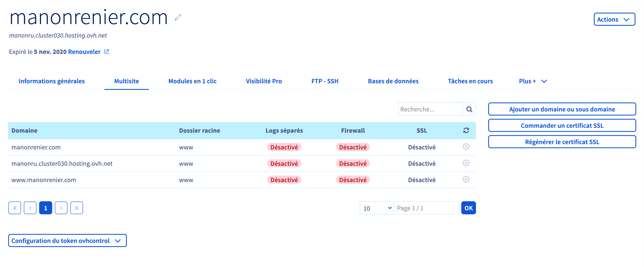Click the Renouveler link
The height and width of the screenshot is (267, 644).
tap(84, 52)
